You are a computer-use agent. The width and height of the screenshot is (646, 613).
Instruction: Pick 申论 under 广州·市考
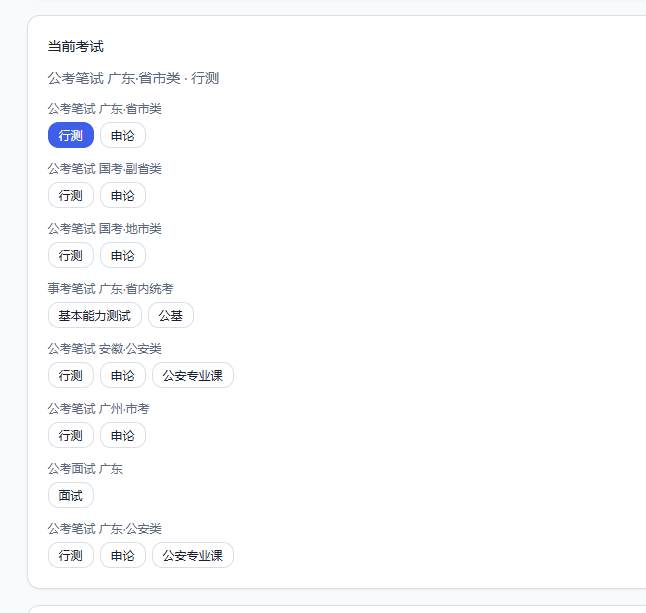(123, 435)
